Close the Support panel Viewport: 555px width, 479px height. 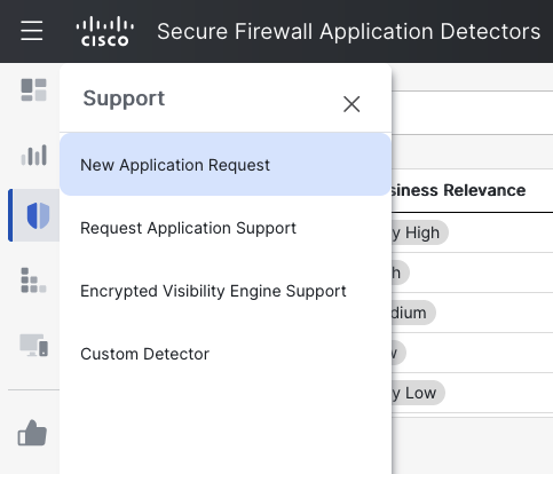[351, 104]
